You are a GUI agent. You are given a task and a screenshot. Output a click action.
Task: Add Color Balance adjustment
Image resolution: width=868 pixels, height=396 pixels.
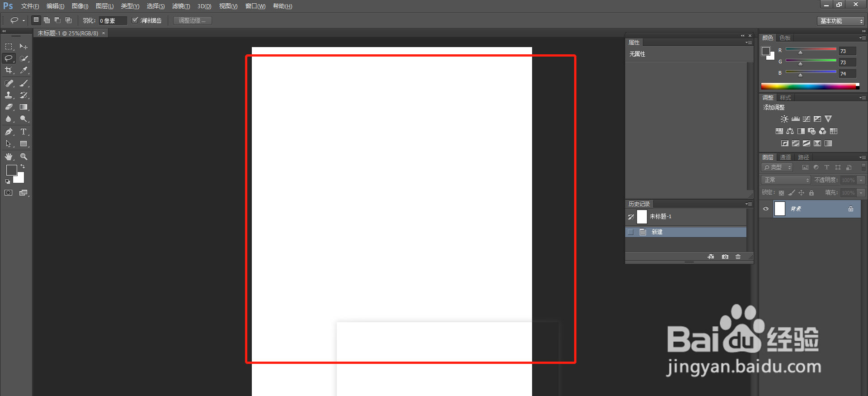tap(790, 131)
